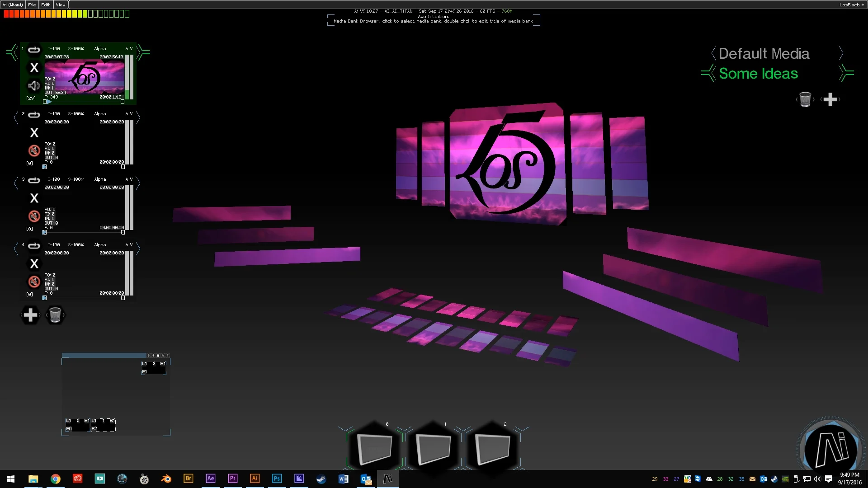Click layer 1 intensity I-100 value
Image resolution: width=868 pixels, height=488 pixels.
pyautogui.click(x=54, y=49)
